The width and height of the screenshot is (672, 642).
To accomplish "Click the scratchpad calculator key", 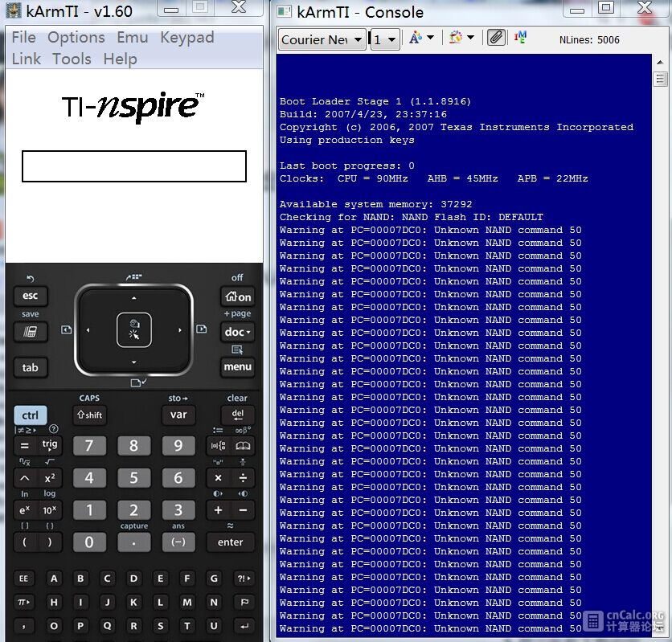I will coord(30,332).
